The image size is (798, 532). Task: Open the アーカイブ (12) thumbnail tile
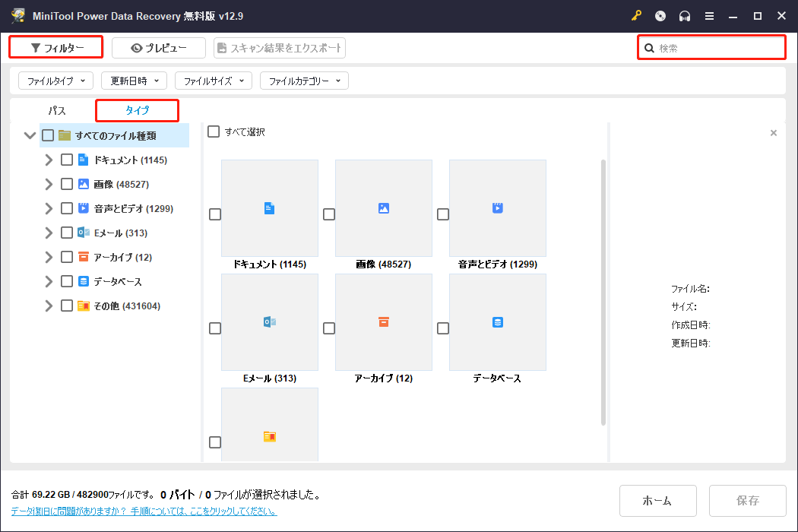click(384, 322)
